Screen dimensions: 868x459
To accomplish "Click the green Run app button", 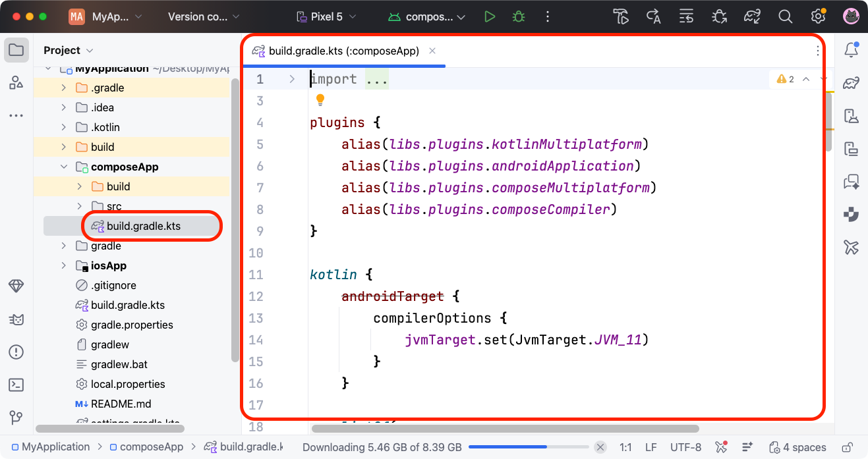I will point(489,17).
